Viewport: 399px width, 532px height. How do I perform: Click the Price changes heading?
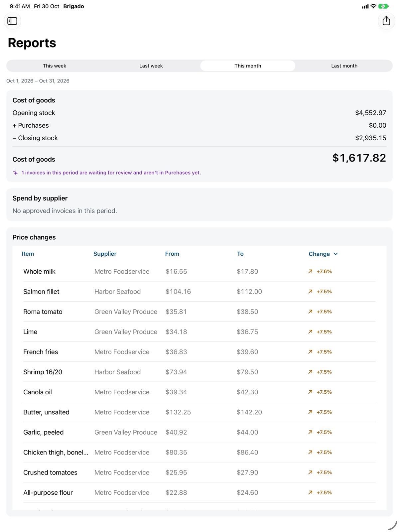pyautogui.click(x=34, y=237)
